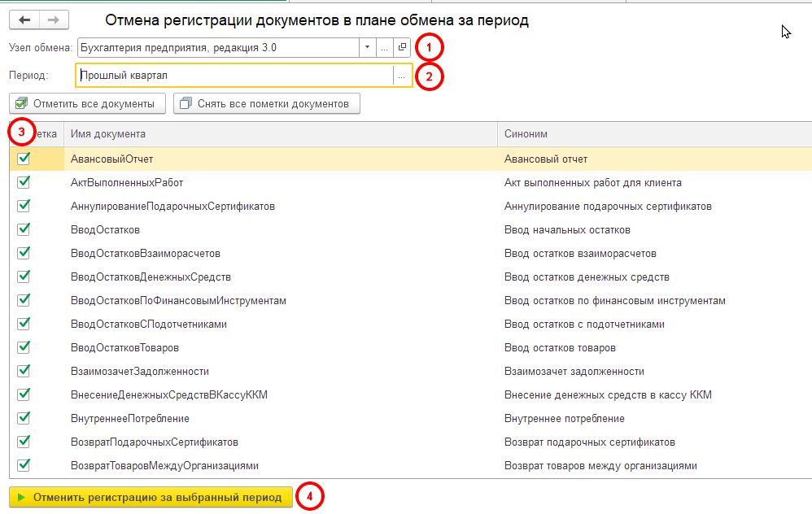Viewport: 812px width, 514px height.
Task: Uncheck the АктВыполненныхРабот checkbox
Action: click(24, 182)
